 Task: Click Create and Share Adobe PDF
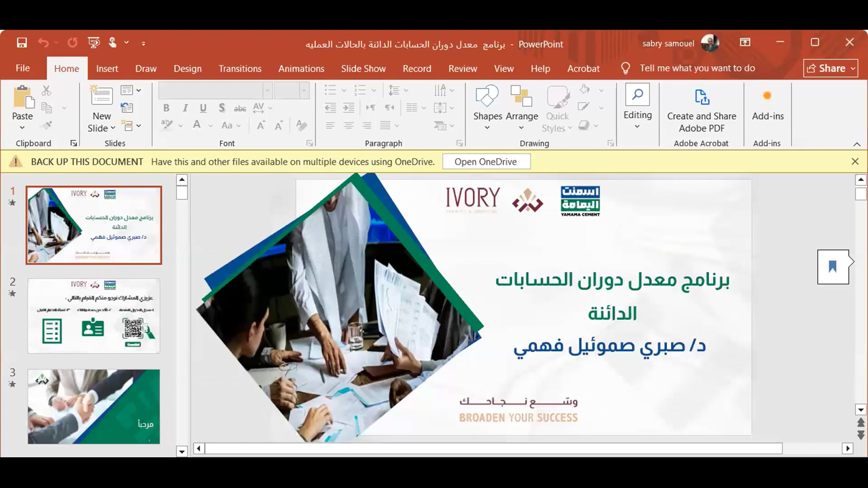pos(701,110)
